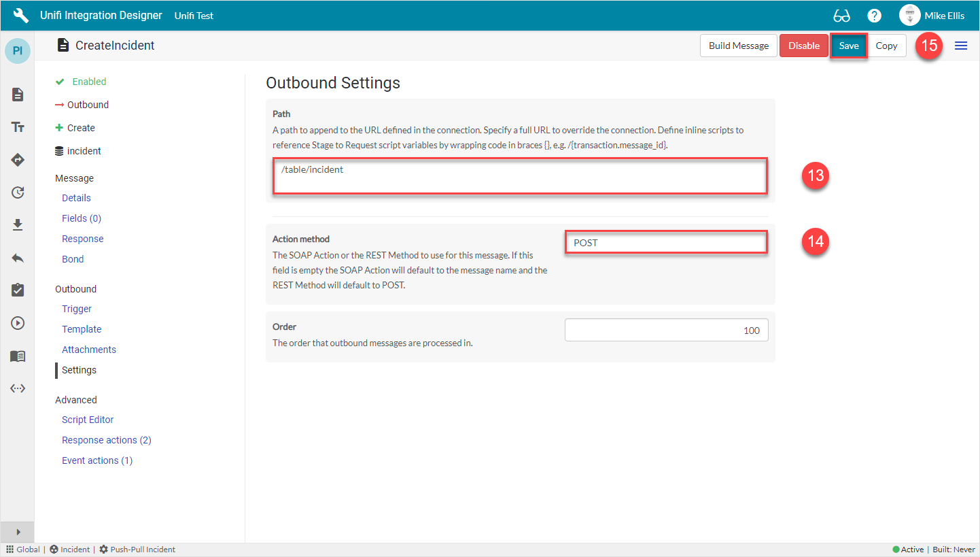Screen dimensions: 980x557
Task: Click the clock history icon in sidebar
Action: (18, 192)
